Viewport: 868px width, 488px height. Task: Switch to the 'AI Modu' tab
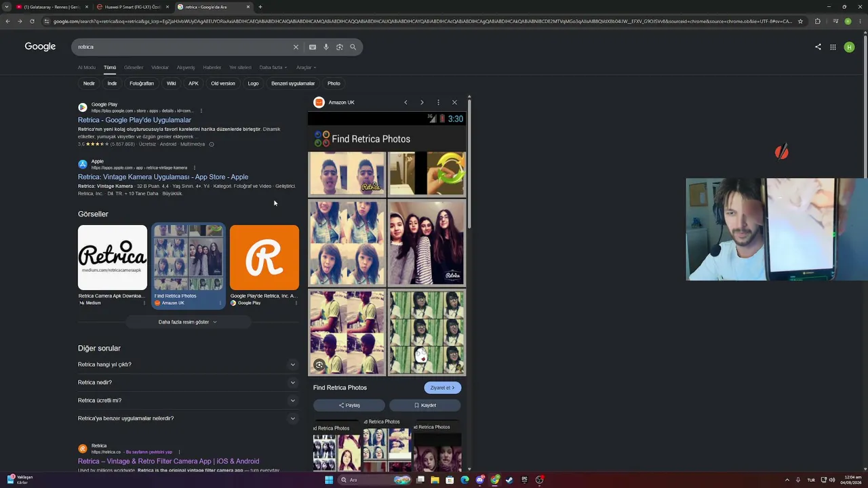tap(87, 67)
